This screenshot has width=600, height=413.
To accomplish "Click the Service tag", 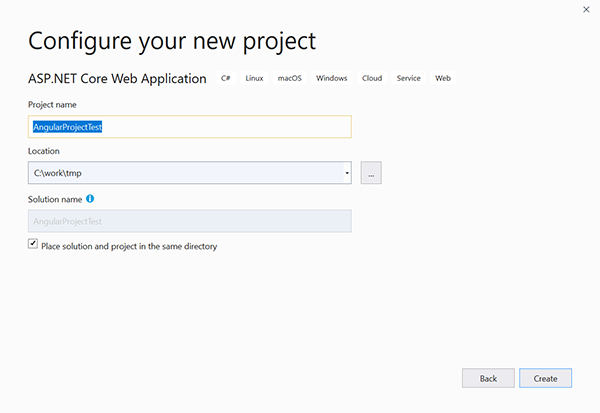I will (x=408, y=78).
